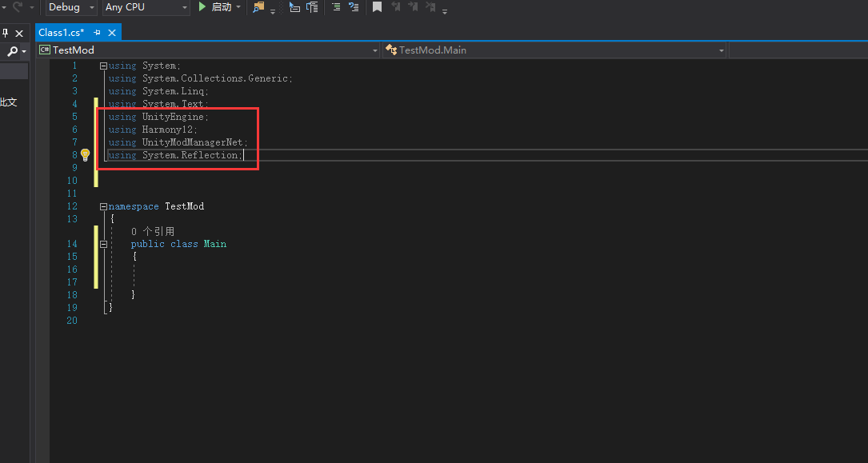Click the comment-out lines toolbar icon

point(336,9)
